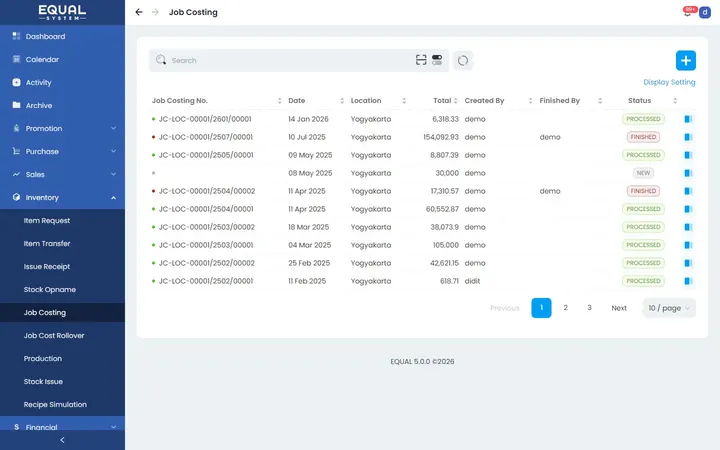Image resolution: width=720 pixels, height=450 pixels.
Task: Open the Dashboard icon in sidebar
Action: click(x=17, y=36)
